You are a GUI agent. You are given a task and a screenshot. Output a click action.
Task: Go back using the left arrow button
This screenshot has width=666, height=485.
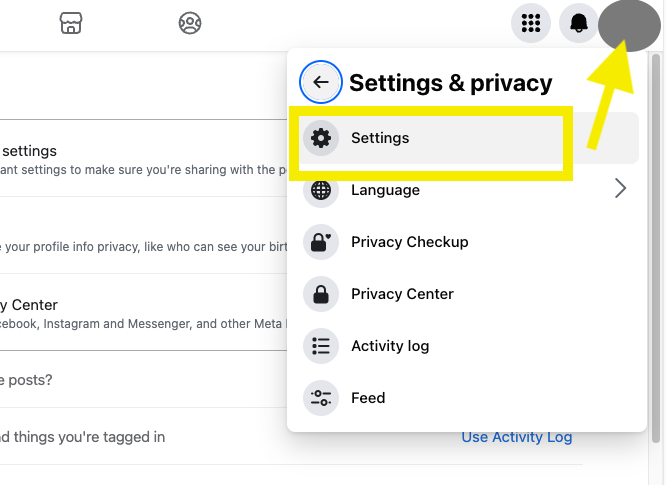(x=321, y=82)
